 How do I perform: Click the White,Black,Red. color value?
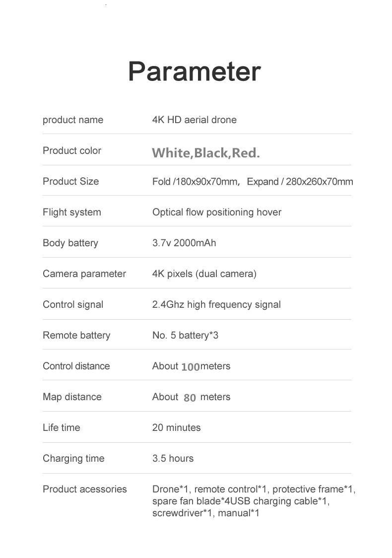pyautogui.click(x=206, y=153)
